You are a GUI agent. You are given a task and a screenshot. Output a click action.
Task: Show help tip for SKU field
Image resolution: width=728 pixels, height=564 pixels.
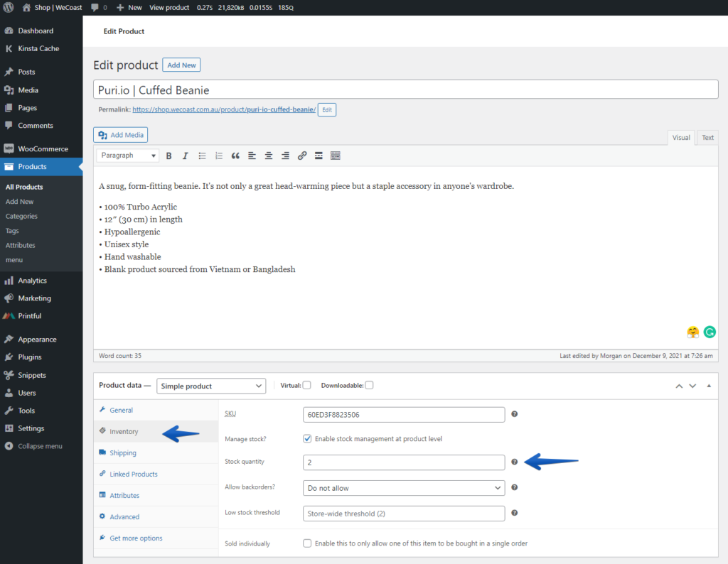click(515, 414)
